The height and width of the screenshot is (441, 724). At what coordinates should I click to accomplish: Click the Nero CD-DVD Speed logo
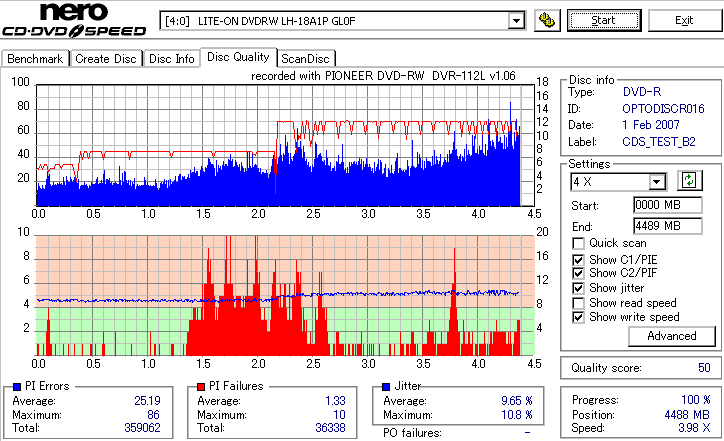(74, 20)
